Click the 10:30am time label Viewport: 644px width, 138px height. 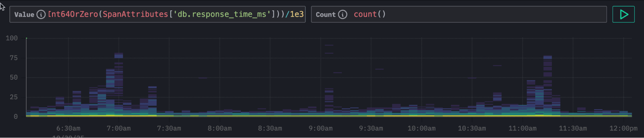(472, 128)
